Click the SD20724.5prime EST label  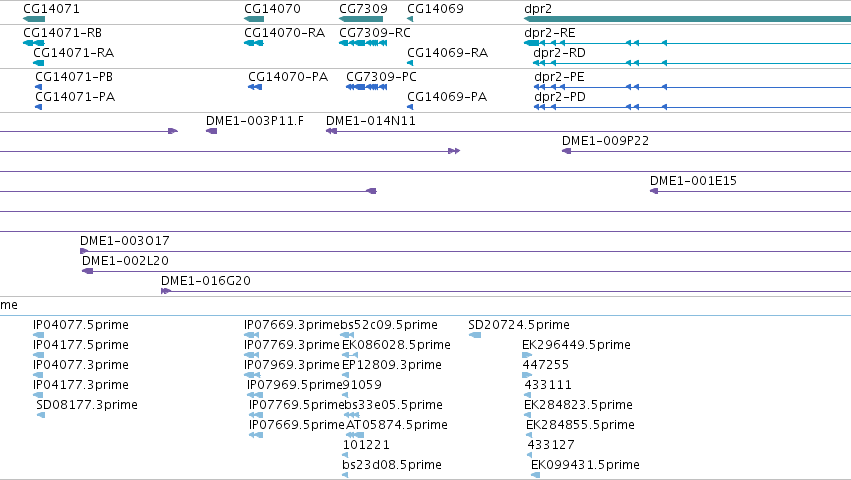[519, 325]
